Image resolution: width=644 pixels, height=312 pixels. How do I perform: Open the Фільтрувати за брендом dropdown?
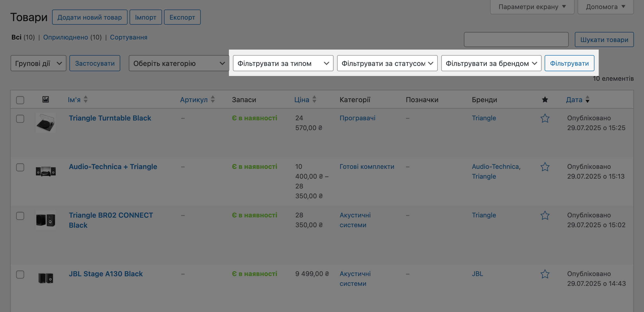[x=491, y=63]
